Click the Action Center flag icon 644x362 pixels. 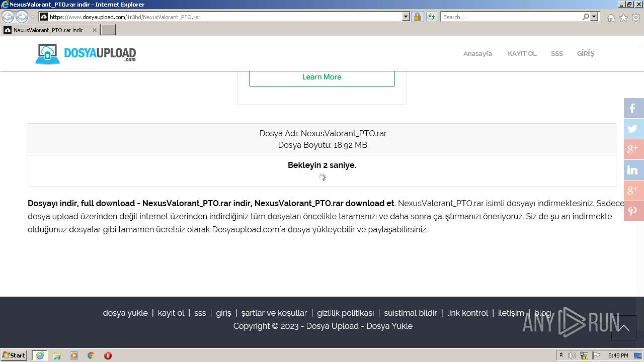[596, 355]
